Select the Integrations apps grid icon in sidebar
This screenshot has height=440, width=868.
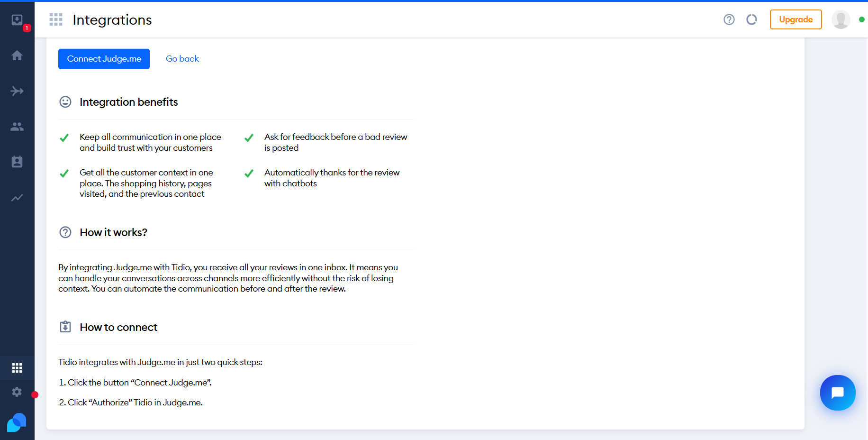point(17,368)
